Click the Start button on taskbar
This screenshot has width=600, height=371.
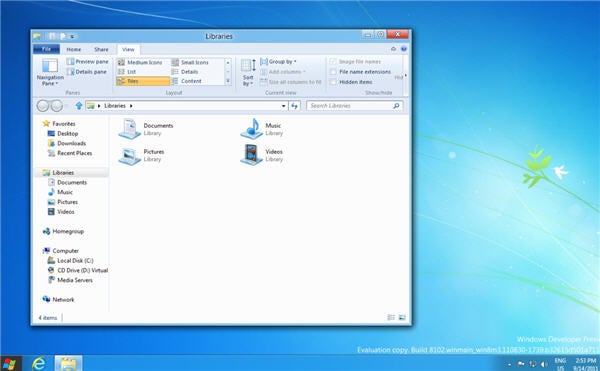(x=9, y=364)
